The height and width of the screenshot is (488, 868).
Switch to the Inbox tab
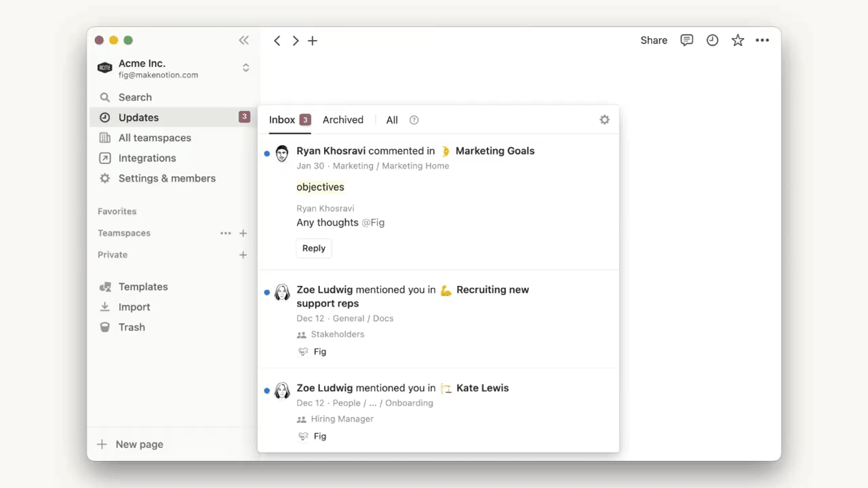pos(290,120)
